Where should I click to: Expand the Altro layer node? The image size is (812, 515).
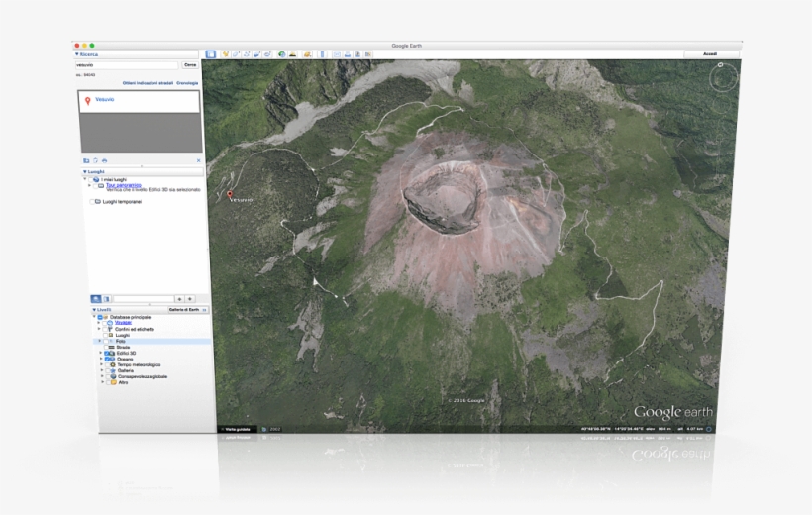[103, 383]
